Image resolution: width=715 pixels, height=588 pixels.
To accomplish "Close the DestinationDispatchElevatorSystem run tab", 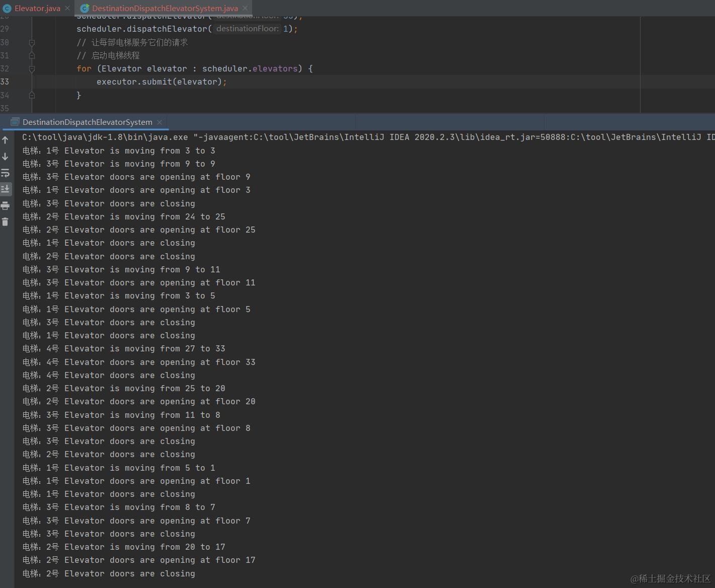I will 160,122.
